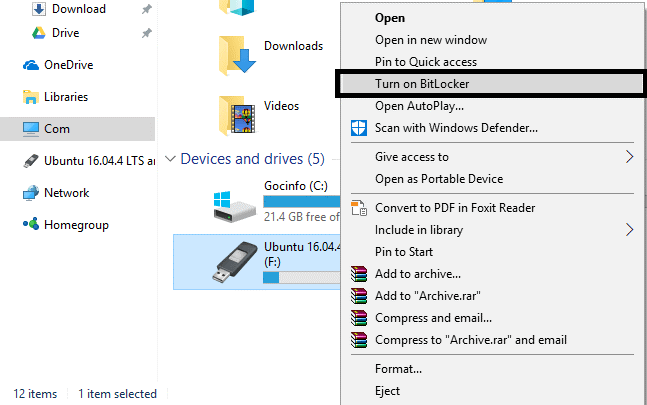Collapse the Devices and drives section
647x405 pixels.
click(x=170, y=159)
